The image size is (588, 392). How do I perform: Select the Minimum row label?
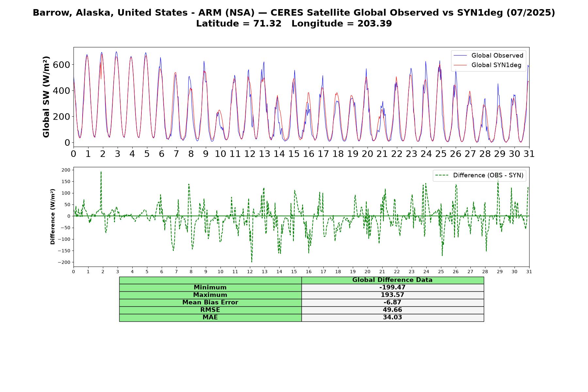[210, 287]
